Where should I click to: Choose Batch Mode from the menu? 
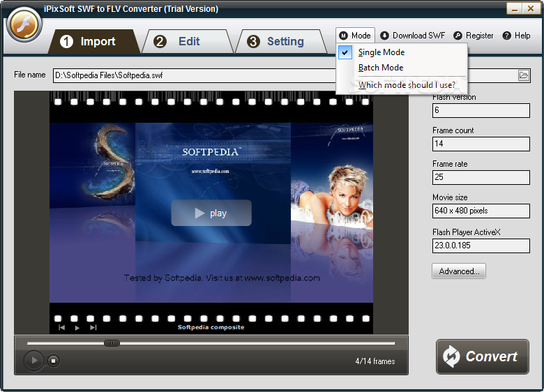402,68
